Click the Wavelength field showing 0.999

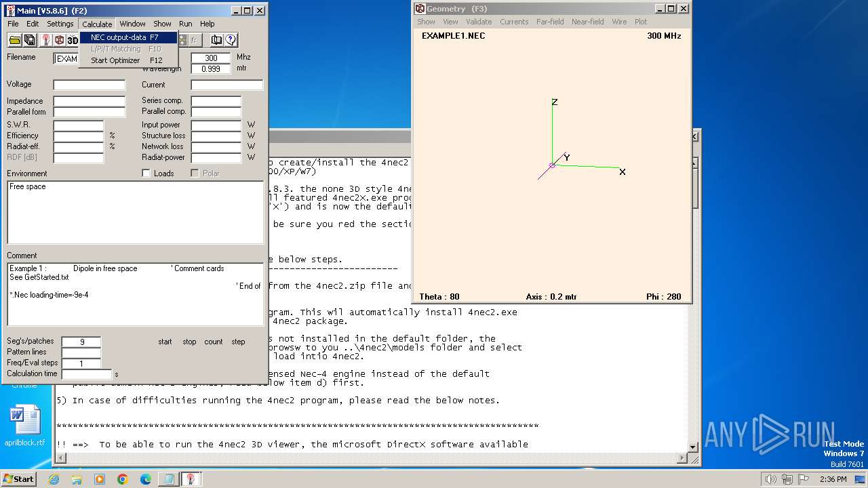(211, 68)
